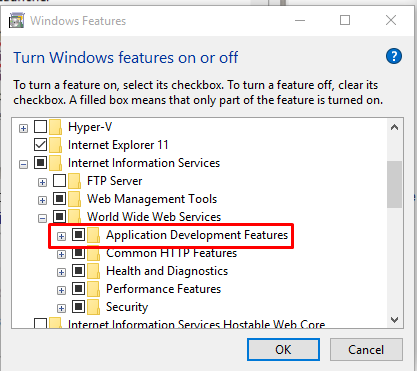Collapse the Internet Information Services node
Image resolution: width=417 pixels, height=371 pixels.
pyautogui.click(x=23, y=164)
